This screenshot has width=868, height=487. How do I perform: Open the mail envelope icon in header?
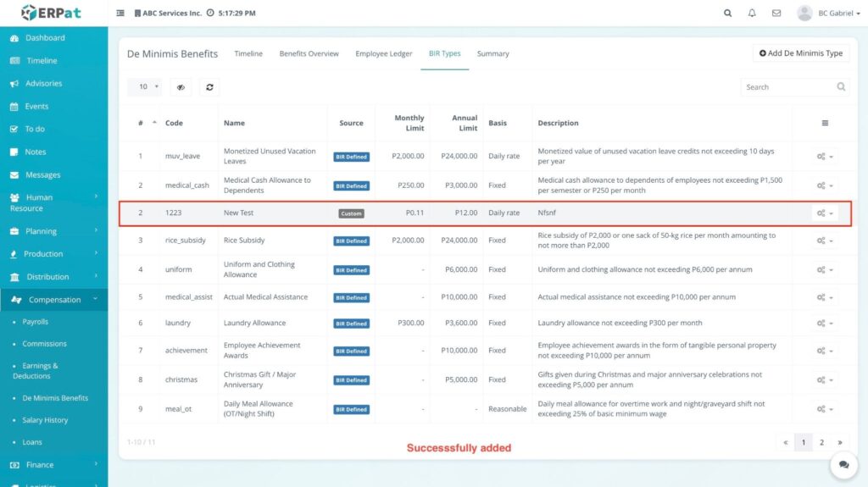776,14
